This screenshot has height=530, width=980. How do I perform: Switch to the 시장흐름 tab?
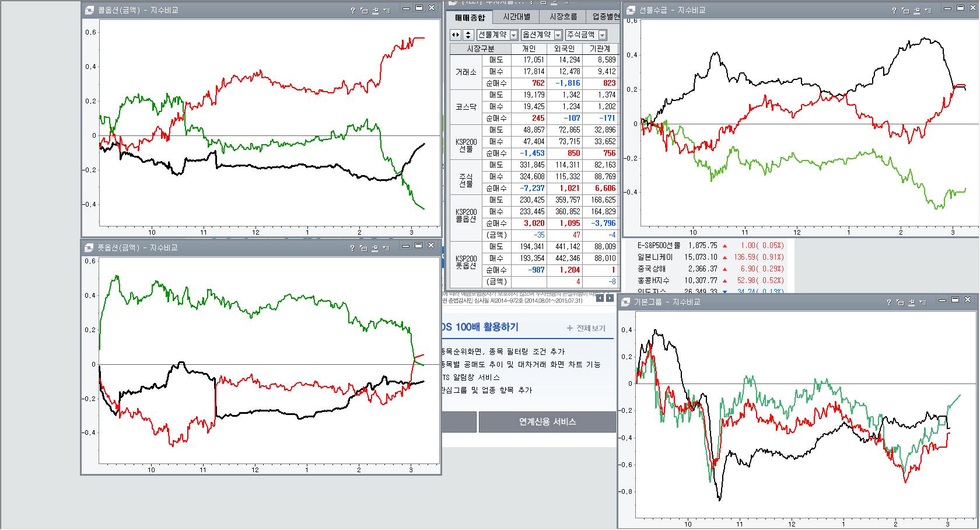(x=564, y=17)
